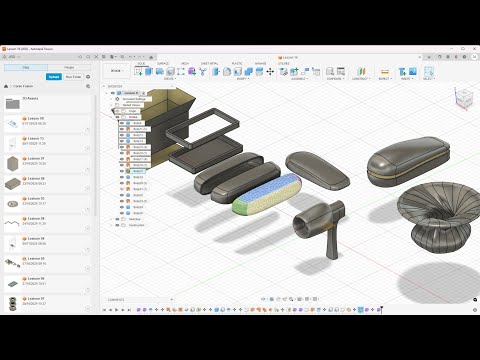
Task: Select the Create Sketch tool
Action: click(138, 71)
